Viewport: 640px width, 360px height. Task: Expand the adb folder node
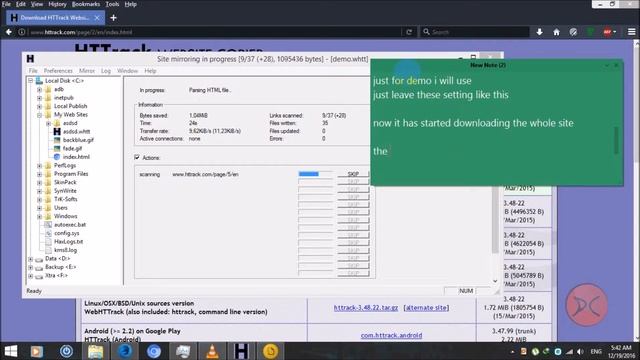point(40,89)
